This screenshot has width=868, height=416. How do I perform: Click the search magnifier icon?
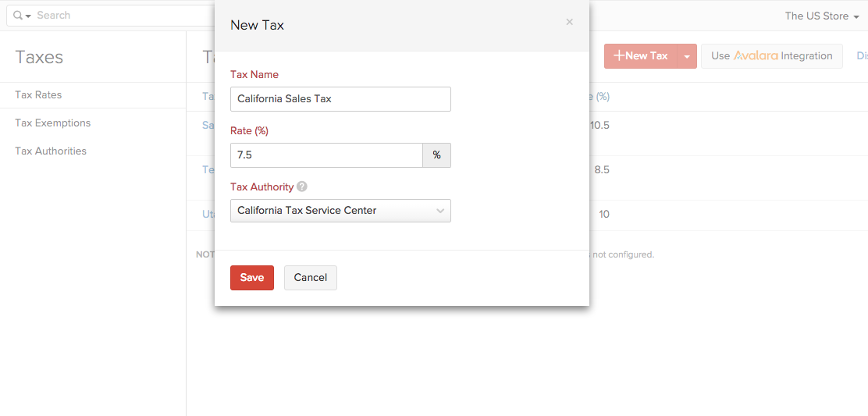pos(18,16)
